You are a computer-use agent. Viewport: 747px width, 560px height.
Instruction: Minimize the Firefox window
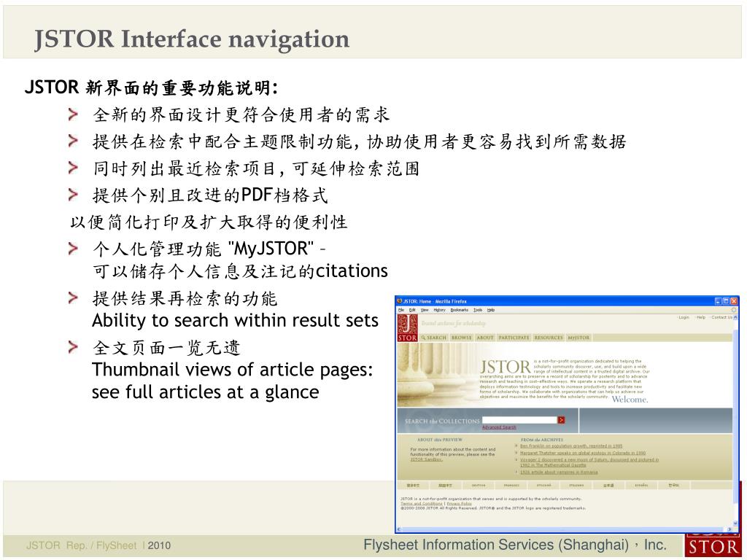pyautogui.click(x=719, y=301)
